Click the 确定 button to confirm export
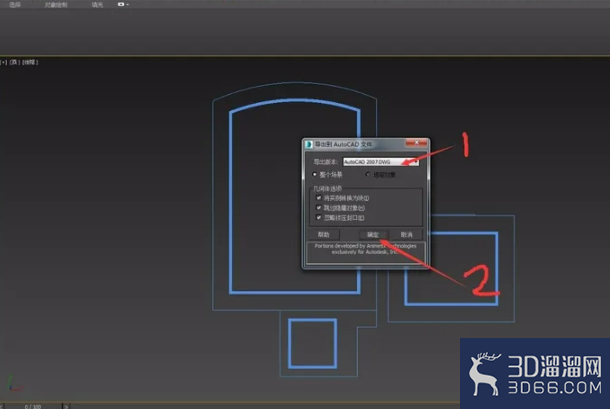610x409 pixels. pos(372,234)
